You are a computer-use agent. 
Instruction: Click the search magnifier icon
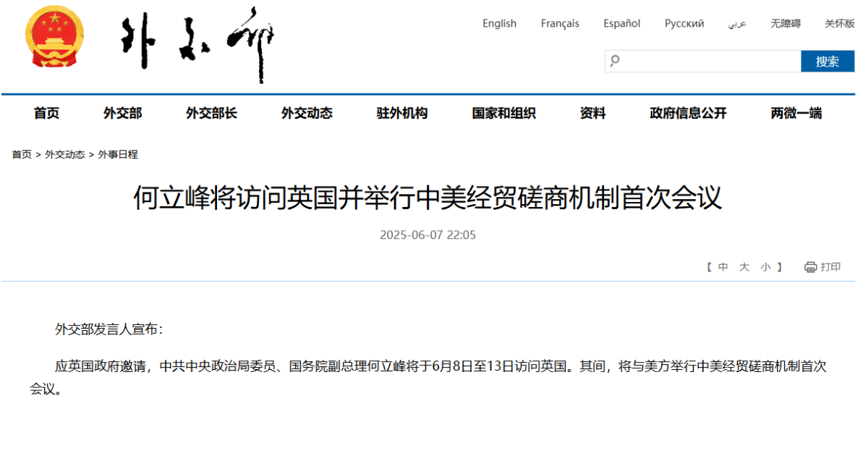615,61
